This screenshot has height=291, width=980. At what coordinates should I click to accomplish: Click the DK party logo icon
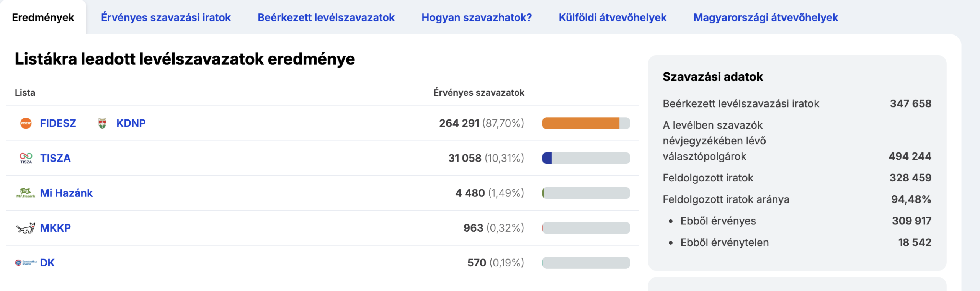[26, 263]
